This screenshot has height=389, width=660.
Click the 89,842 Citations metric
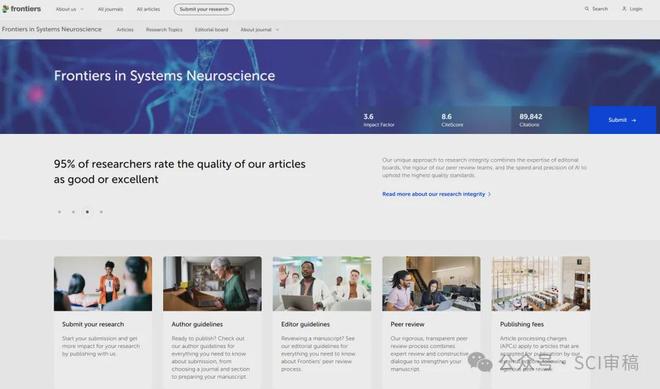pos(531,120)
